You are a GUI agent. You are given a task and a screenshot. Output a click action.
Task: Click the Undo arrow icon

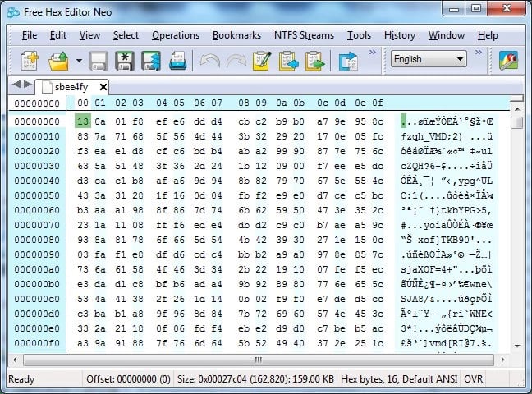209,60
